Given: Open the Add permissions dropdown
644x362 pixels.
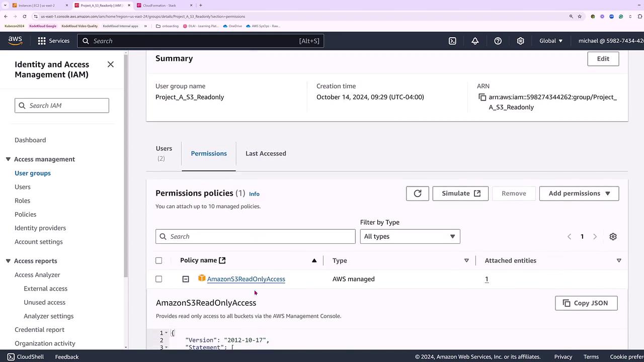Looking at the screenshot, I should click(x=579, y=194).
